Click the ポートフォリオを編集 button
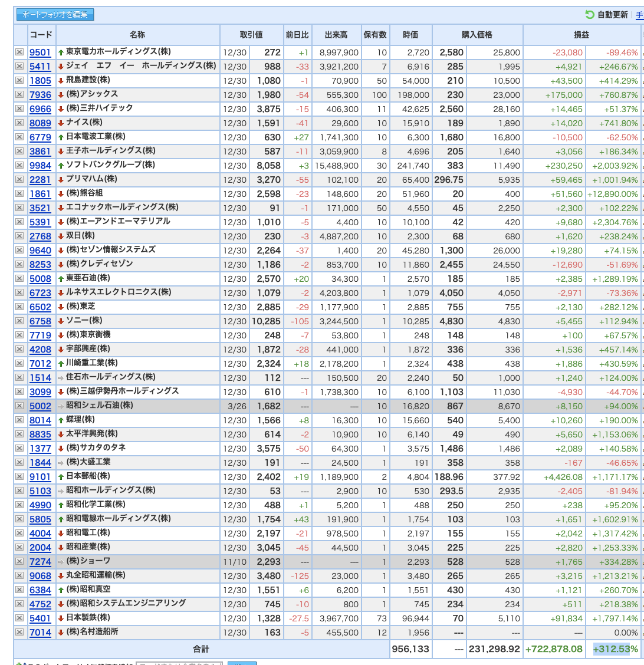Viewport: 644px width, 665px height. pyautogui.click(x=55, y=14)
